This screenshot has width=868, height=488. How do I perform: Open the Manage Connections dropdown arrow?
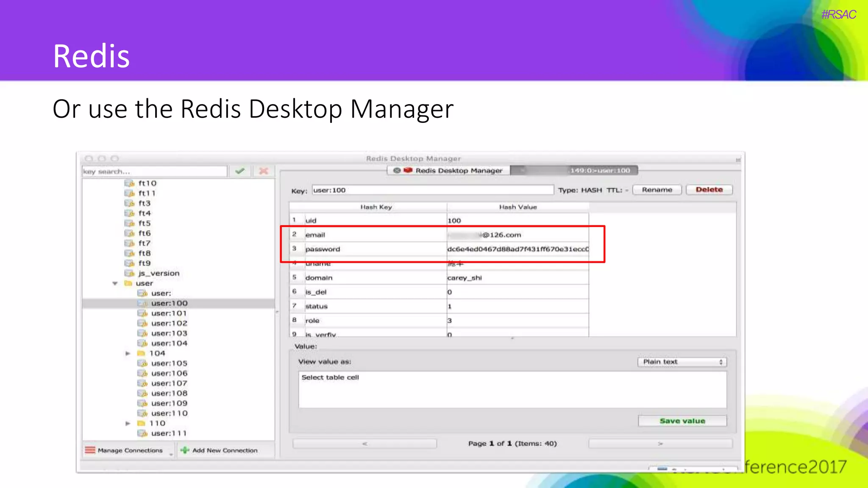171,454
